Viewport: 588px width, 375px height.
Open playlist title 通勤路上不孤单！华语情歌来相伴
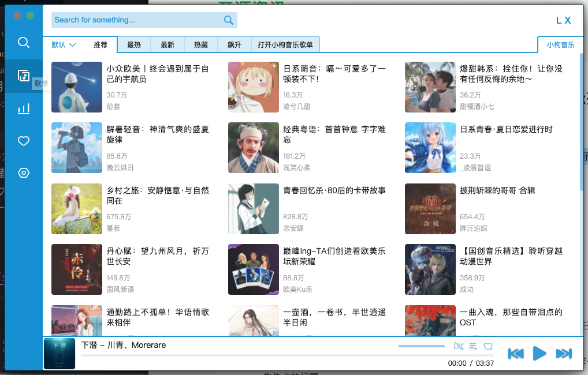tap(158, 317)
